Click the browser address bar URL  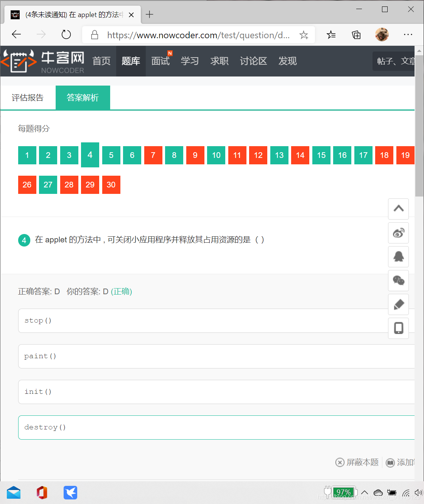pos(198,35)
